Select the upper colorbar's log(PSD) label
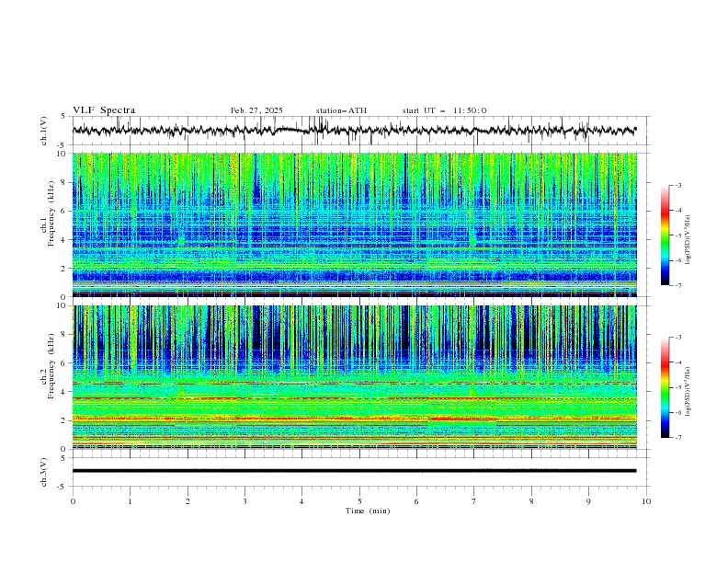The height and width of the screenshot is (563, 728). 688,240
